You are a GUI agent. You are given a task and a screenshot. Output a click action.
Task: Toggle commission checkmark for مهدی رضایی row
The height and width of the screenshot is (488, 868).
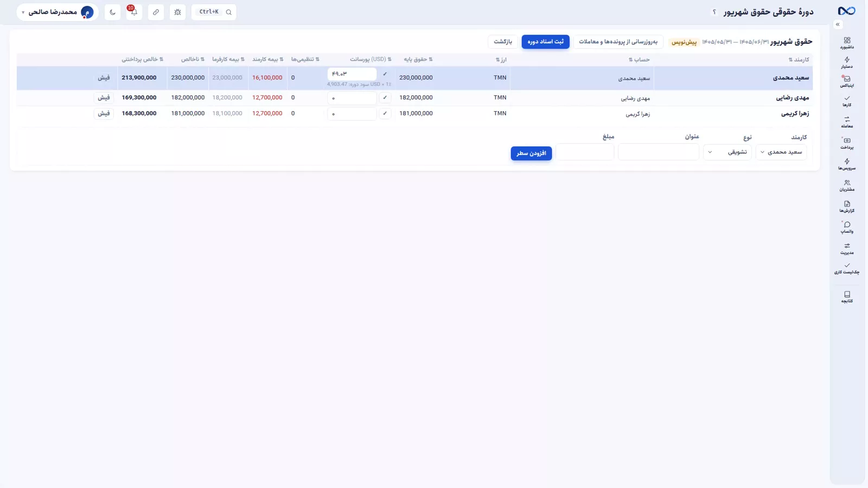(385, 98)
